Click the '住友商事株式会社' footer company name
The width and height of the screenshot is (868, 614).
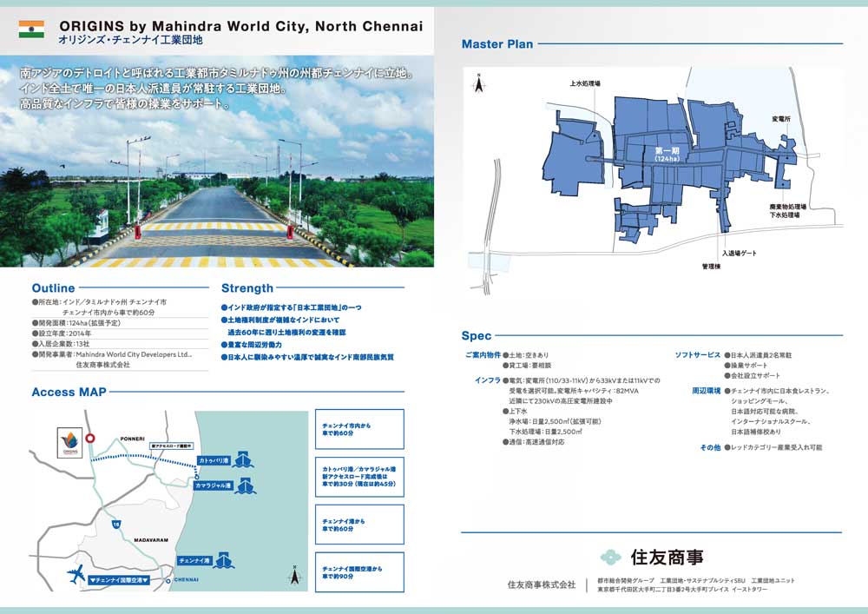coord(542,584)
